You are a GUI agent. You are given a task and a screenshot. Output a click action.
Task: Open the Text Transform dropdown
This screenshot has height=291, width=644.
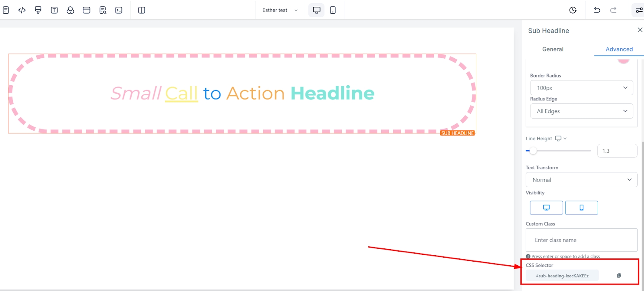point(581,180)
